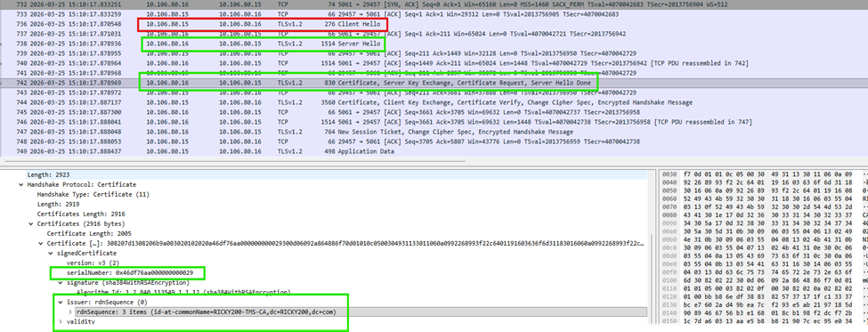Select packet 742 Certificate, Server Key Exchange
The image size is (868, 332).
tap(434, 83)
